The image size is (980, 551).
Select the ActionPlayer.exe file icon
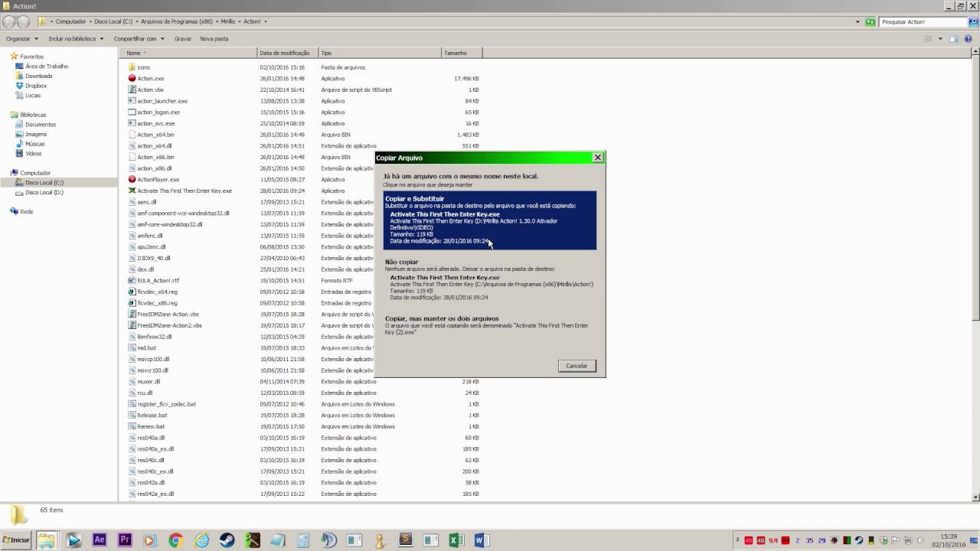132,179
